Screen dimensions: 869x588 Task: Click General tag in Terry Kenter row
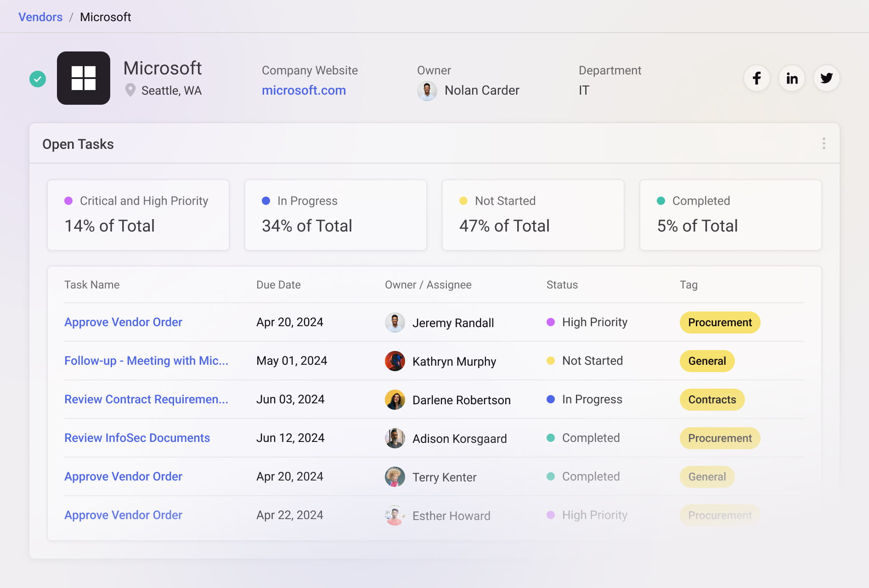pos(707,477)
